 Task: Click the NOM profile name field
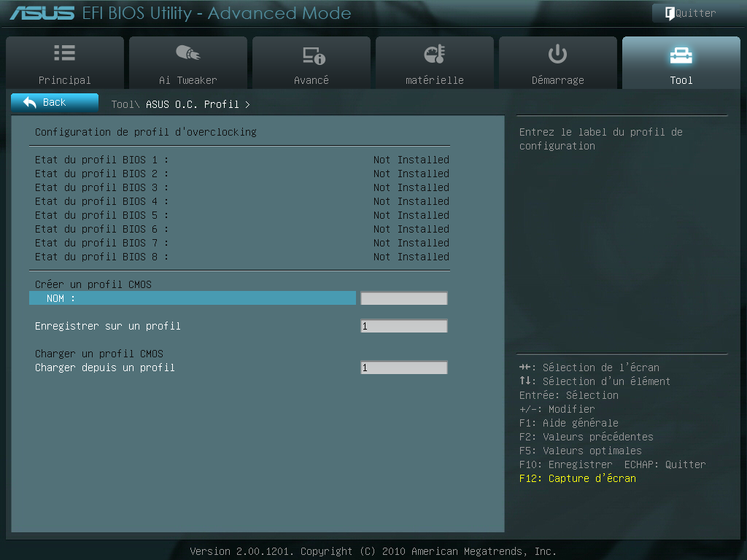403,298
